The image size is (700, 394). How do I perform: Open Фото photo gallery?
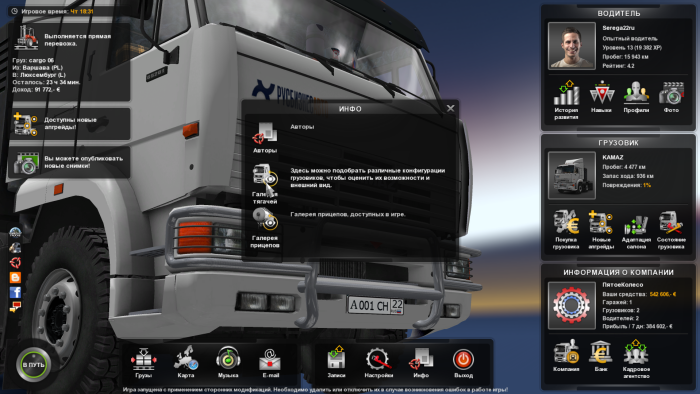point(671,97)
